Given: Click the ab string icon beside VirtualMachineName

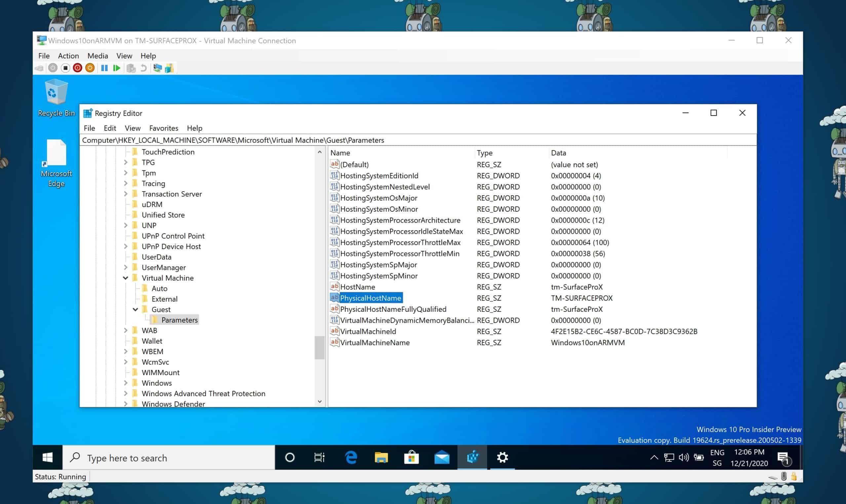Looking at the screenshot, I should pyautogui.click(x=334, y=342).
